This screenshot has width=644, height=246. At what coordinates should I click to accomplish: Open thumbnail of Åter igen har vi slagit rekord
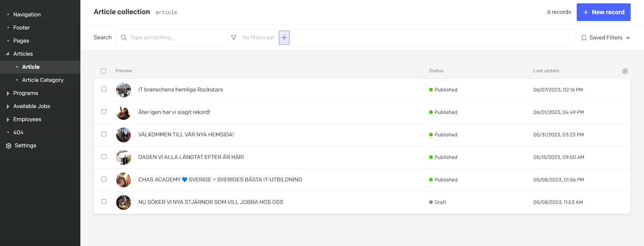point(124,112)
